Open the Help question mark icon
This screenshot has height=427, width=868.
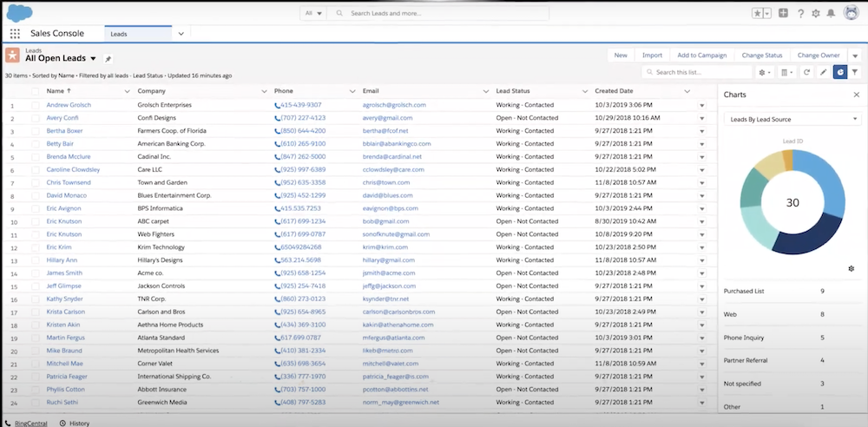[x=800, y=13]
